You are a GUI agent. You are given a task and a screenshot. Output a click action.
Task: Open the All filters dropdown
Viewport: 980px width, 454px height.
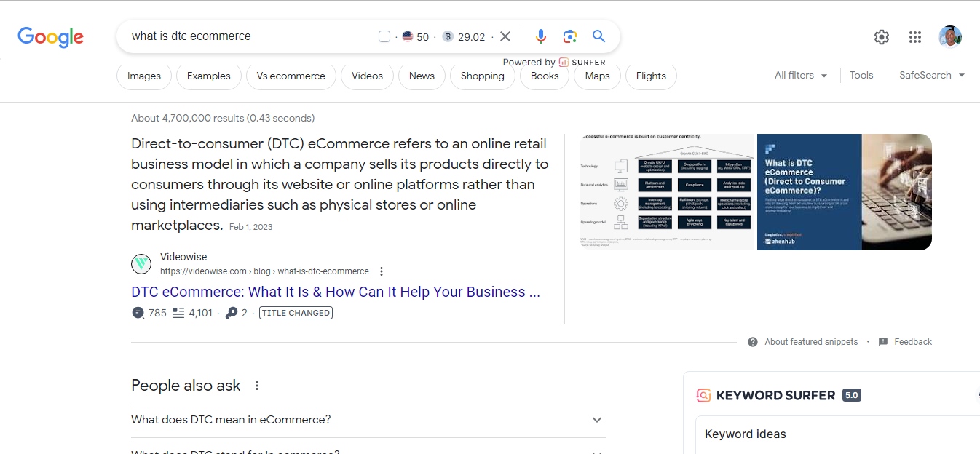pyautogui.click(x=801, y=76)
